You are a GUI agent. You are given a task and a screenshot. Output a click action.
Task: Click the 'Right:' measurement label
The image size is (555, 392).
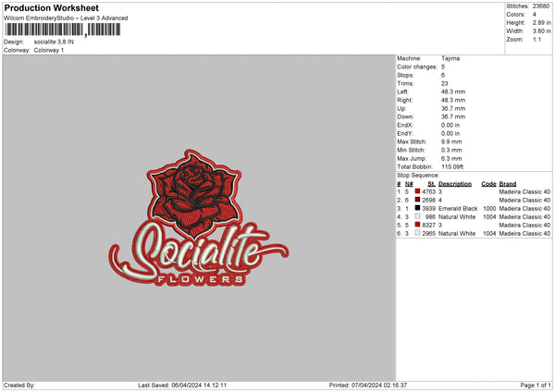pyautogui.click(x=404, y=100)
